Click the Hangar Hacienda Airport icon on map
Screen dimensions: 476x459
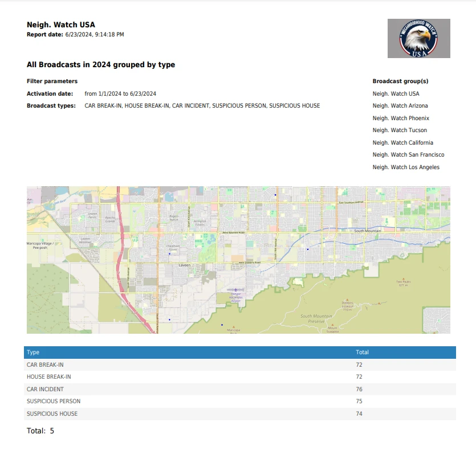237,290
